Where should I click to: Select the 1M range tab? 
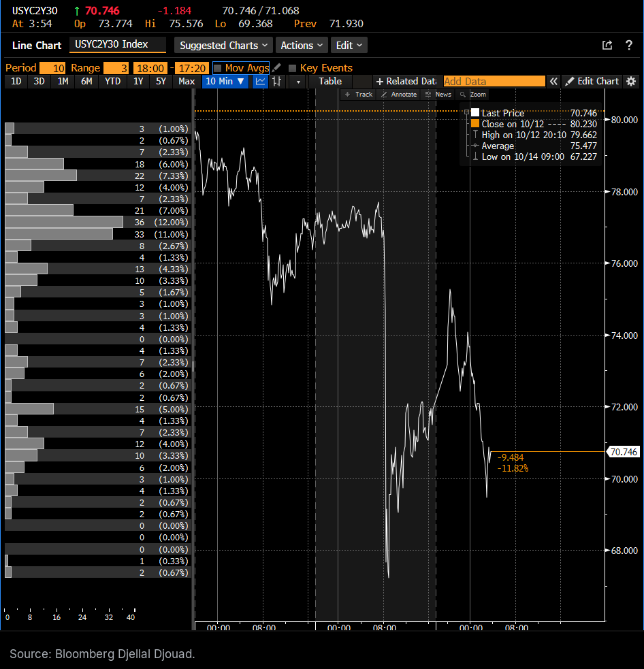click(63, 81)
